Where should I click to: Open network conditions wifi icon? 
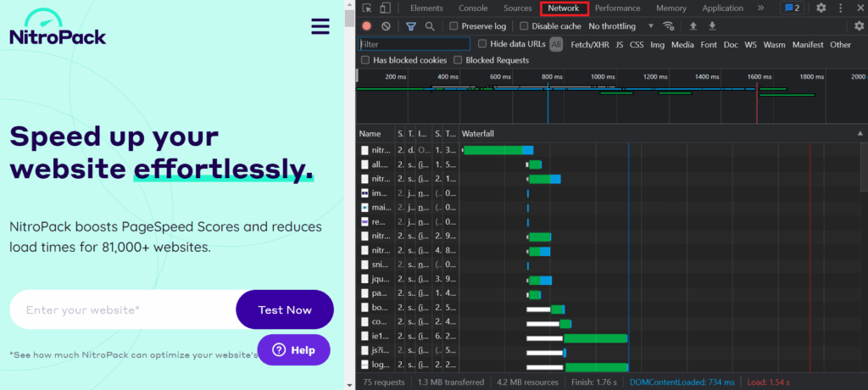(669, 26)
